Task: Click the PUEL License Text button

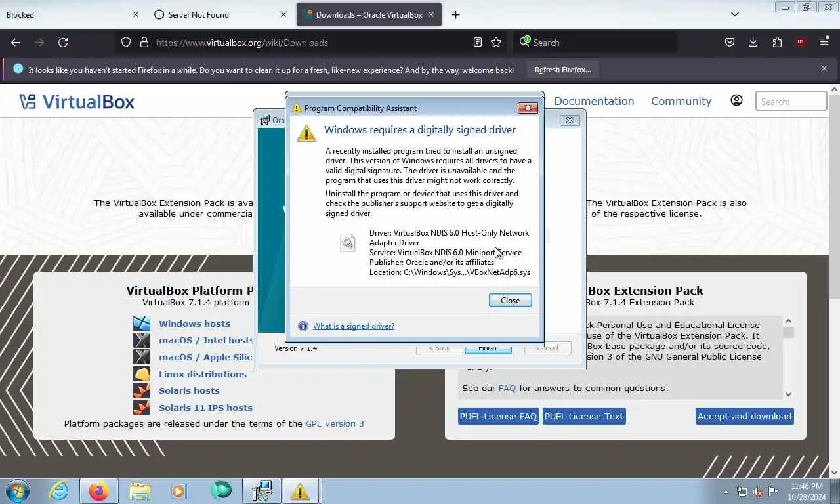Action: point(584,416)
